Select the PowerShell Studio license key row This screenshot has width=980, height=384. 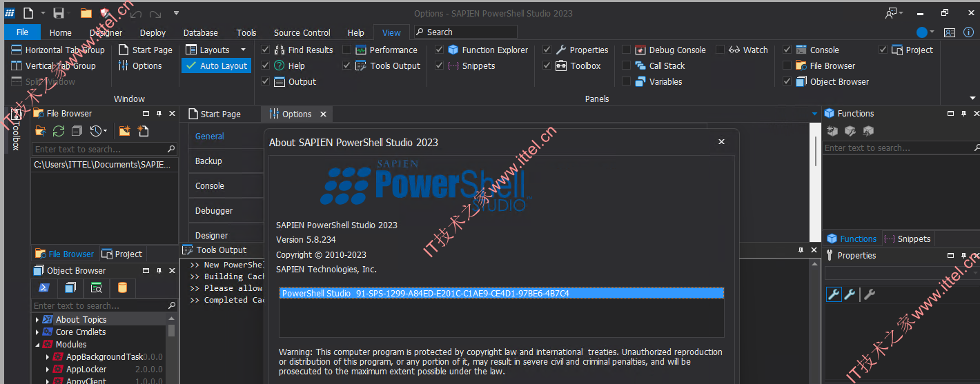pyautogui.click(x=502, y=293)
